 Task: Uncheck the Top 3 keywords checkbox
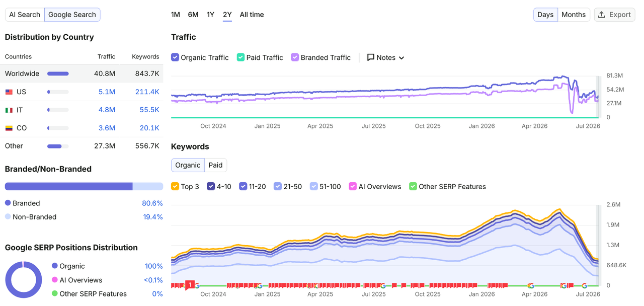(175, 186)
